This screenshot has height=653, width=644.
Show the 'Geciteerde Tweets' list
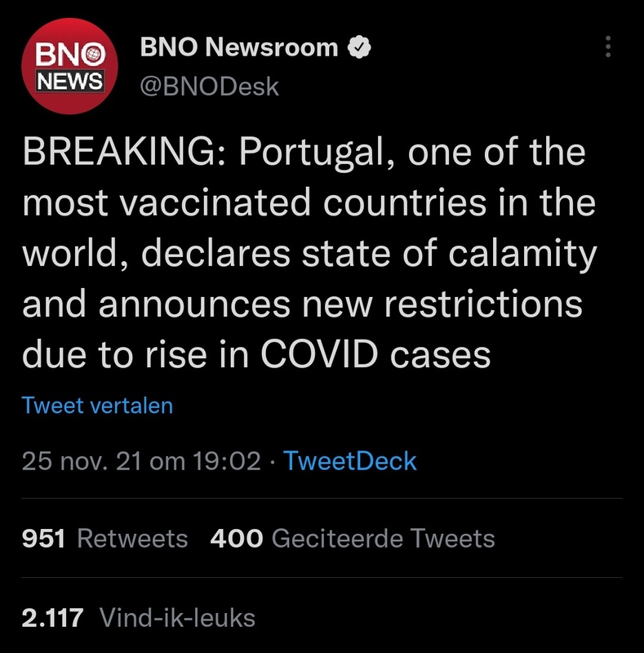pos(383,539)
